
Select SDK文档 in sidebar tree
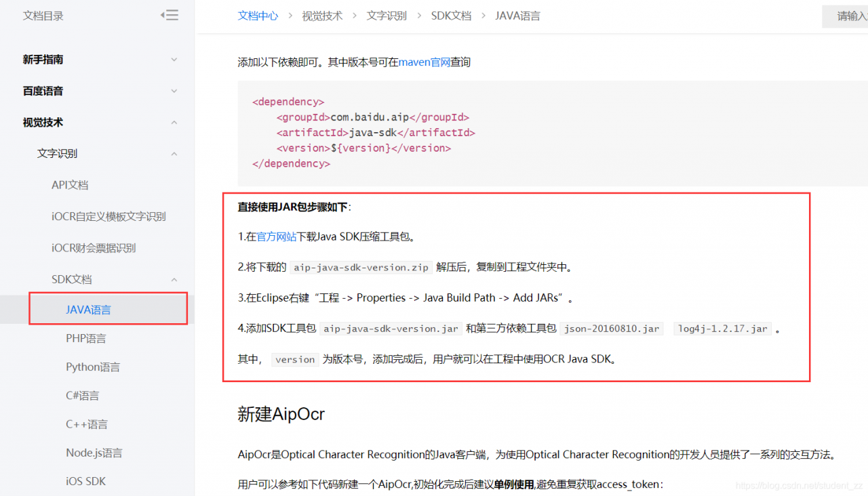[x=72, y=279]
